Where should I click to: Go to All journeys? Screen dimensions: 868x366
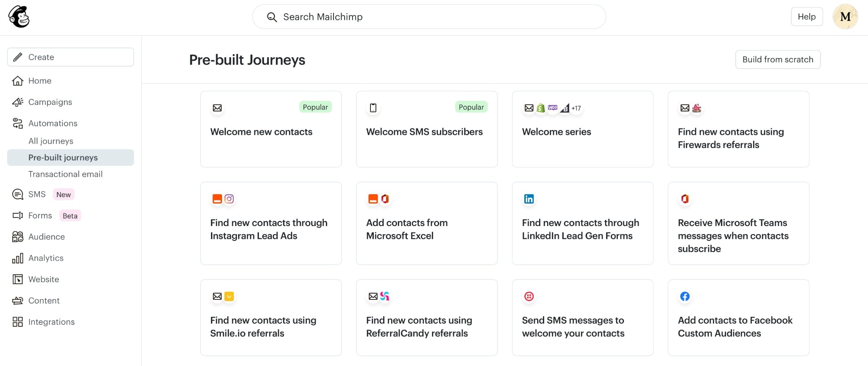point(51,141)
